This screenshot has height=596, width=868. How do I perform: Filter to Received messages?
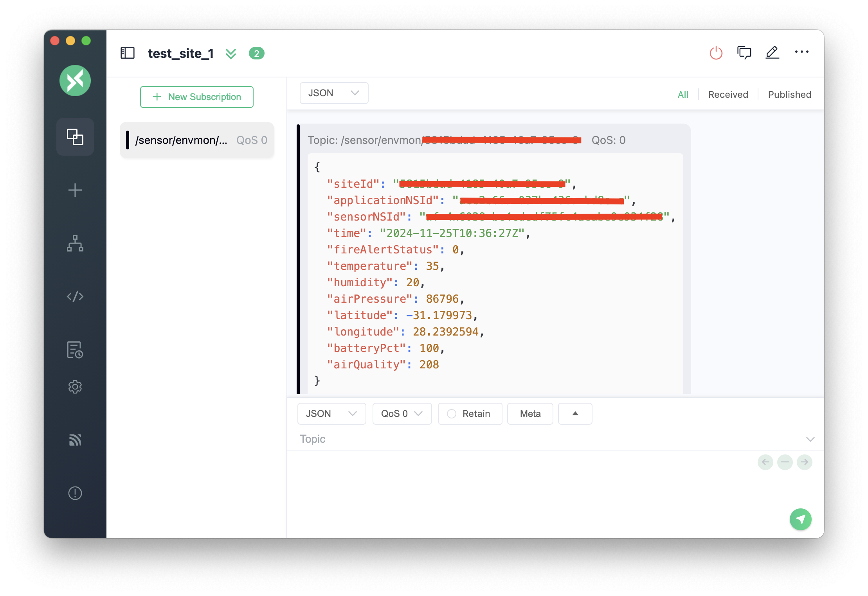(728, 94)
